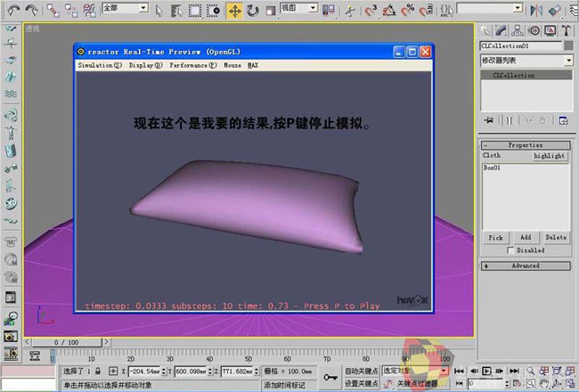
Task: Toggle the Pin Stack button
Action: pos(489,121)
